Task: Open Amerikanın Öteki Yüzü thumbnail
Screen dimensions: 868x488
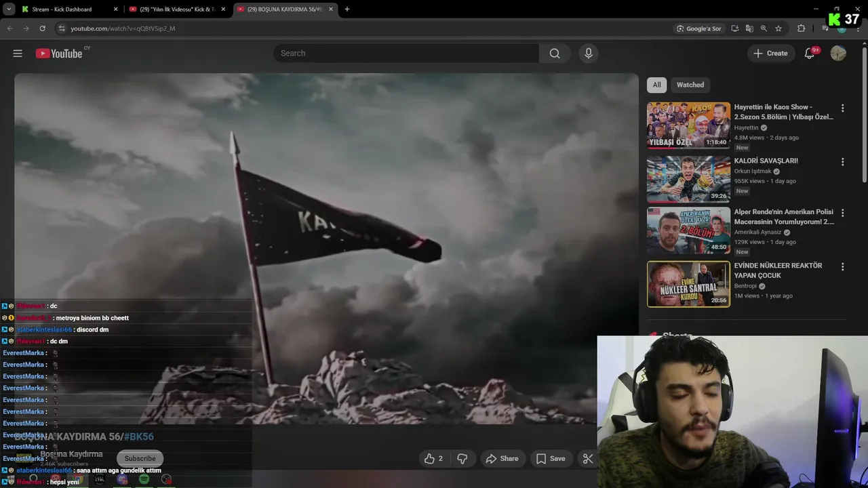Action: tap(688, 230)
